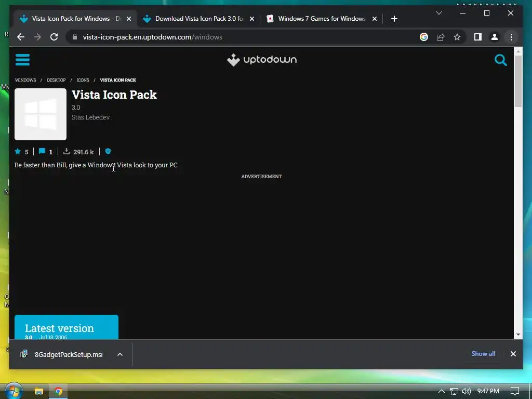Open the Chrome three-dot menu
The width and height of the screenshot is (532, 399).
click(511, 37)
